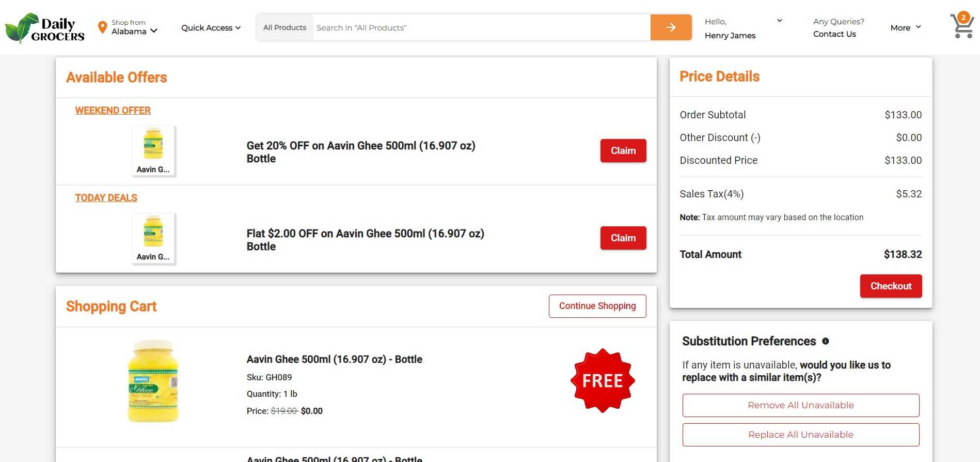Open the shopping cart icon

coord(961,26)
